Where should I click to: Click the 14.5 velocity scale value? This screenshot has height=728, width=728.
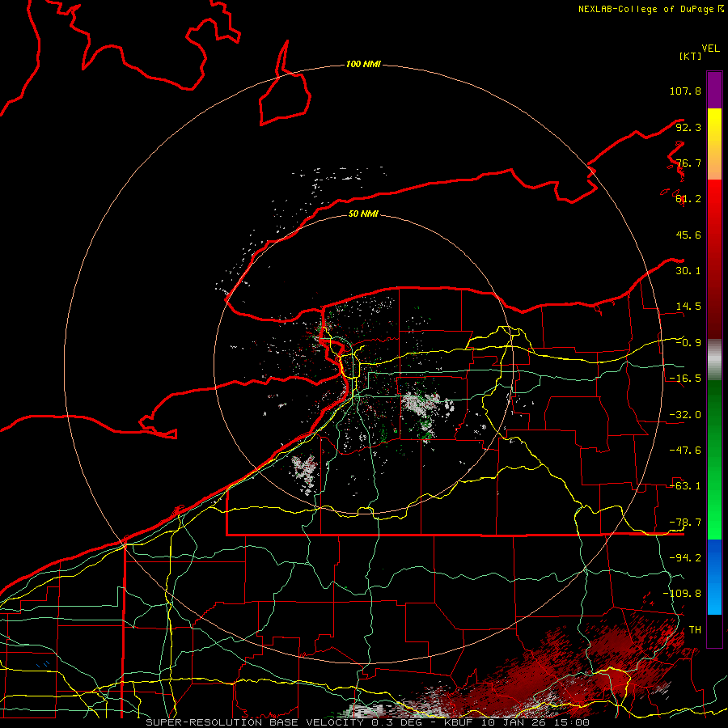(x=688, y=307)
